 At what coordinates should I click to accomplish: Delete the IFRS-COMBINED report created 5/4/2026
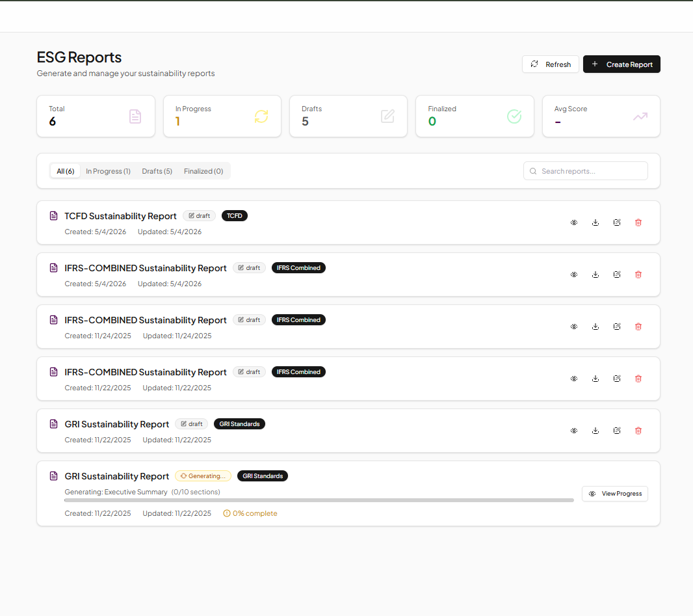(x=638, y=275)
